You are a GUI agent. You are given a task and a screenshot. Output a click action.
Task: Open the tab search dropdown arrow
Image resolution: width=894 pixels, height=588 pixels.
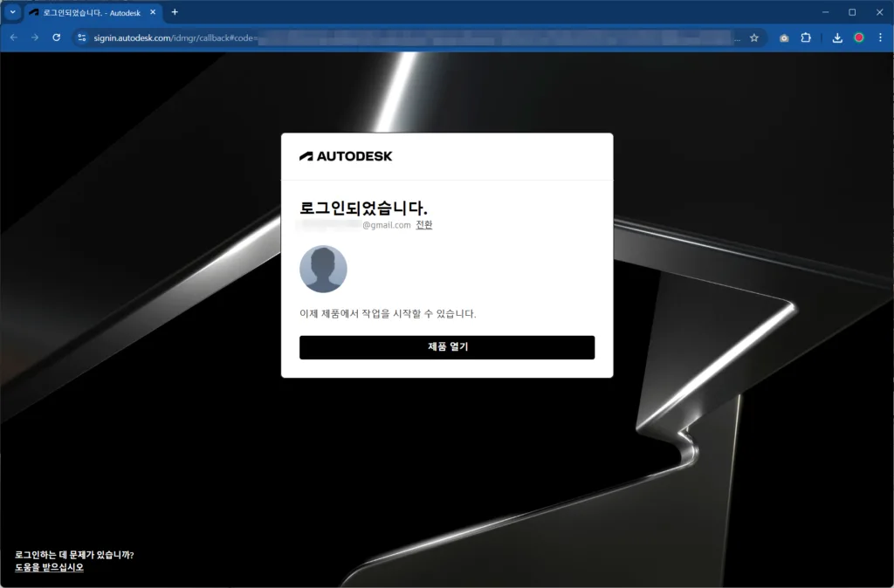12,12
